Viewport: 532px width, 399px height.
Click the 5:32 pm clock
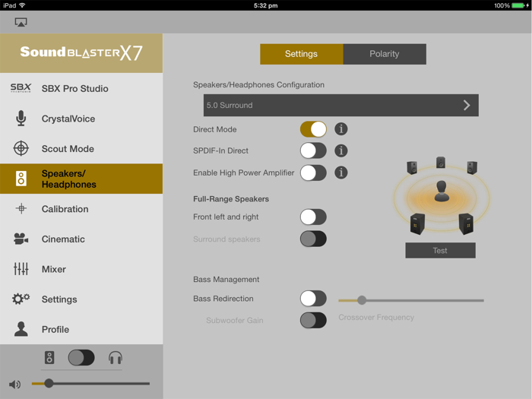tap(266, 5)
